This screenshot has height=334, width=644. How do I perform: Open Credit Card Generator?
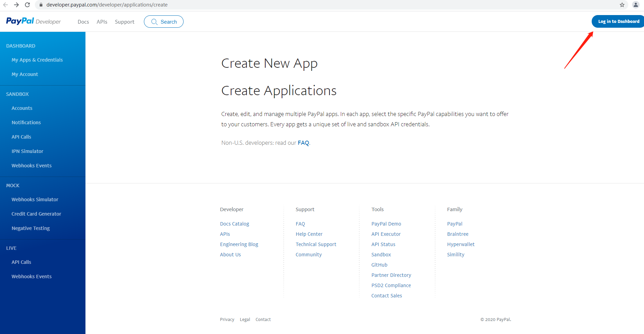click(37, 214)
